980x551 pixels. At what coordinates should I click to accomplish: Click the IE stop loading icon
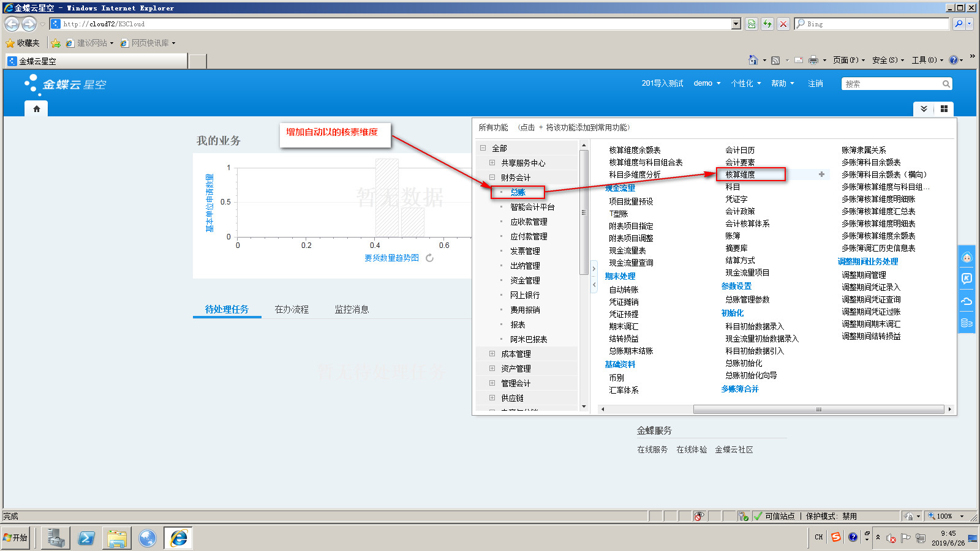click(783, 24)
